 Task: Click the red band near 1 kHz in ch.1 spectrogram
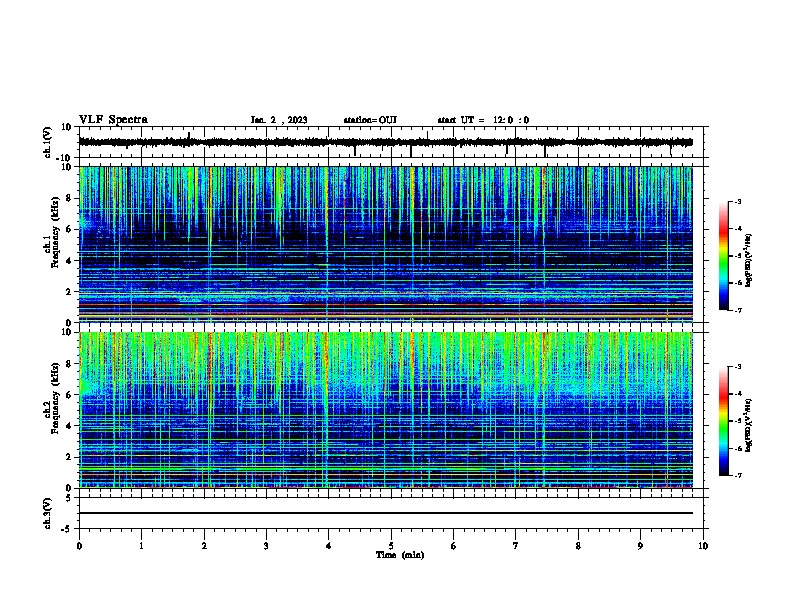(x=386, y=304)
